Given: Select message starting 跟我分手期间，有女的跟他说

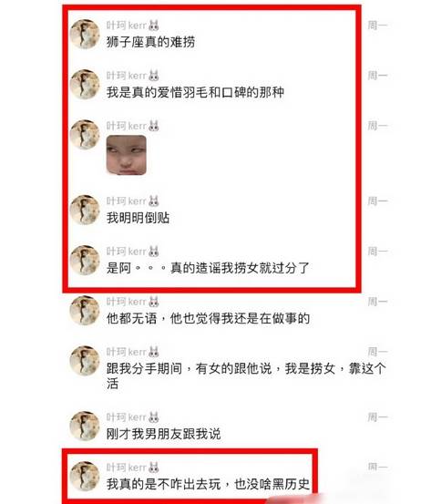Looking at the screenshot, I should (x=246, y=375).
